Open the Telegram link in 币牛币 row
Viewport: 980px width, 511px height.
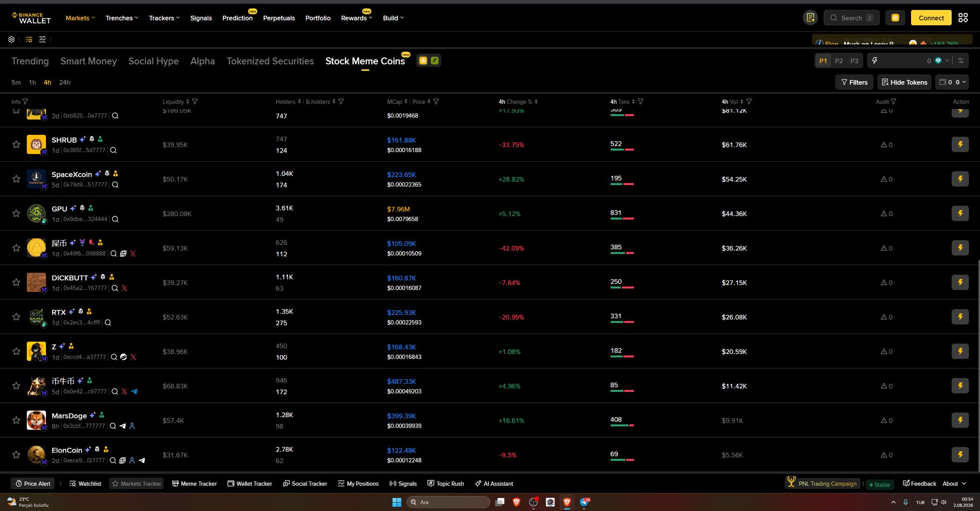134,391
